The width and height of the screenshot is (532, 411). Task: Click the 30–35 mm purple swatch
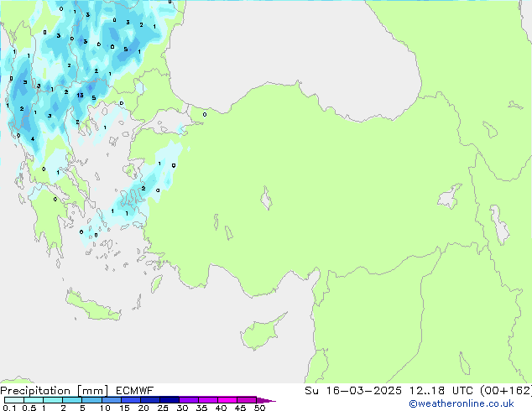pyautogui.click(x=188, y=400)
